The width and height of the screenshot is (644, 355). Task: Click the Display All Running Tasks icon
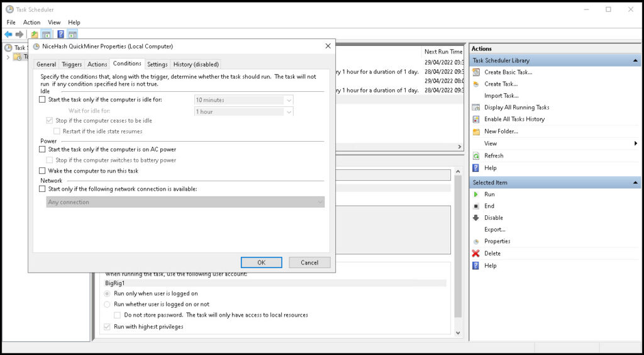coord(476,107)
